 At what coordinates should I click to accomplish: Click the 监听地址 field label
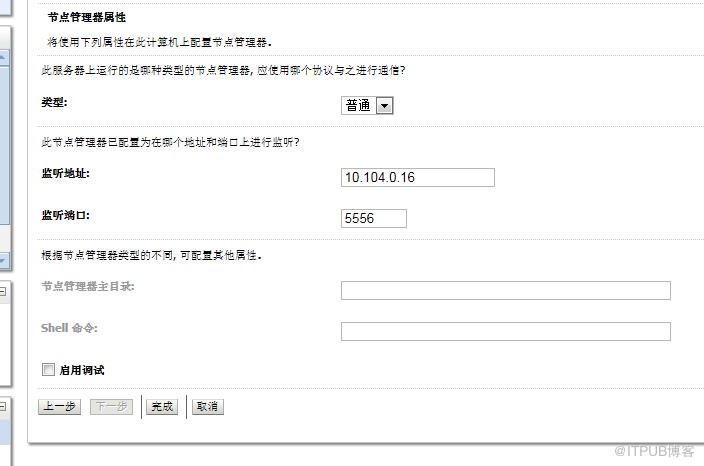click(x=65, y=173)
